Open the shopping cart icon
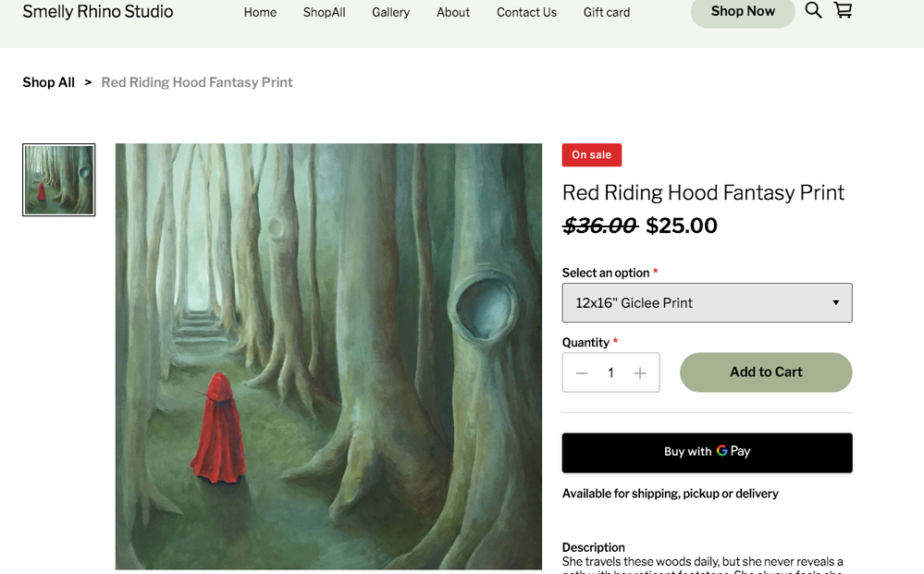 (843, 11)
